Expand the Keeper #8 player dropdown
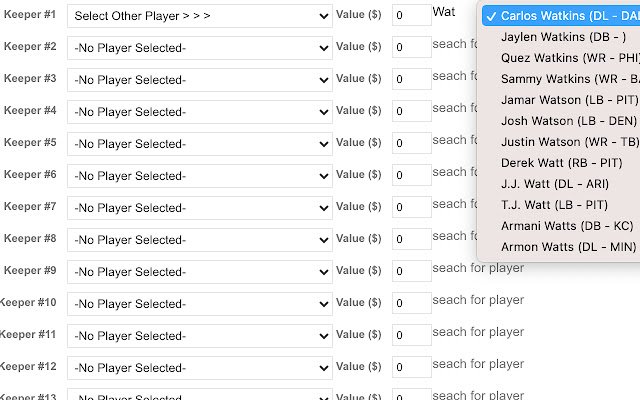 pyautogui.click(x=199, y=240)
